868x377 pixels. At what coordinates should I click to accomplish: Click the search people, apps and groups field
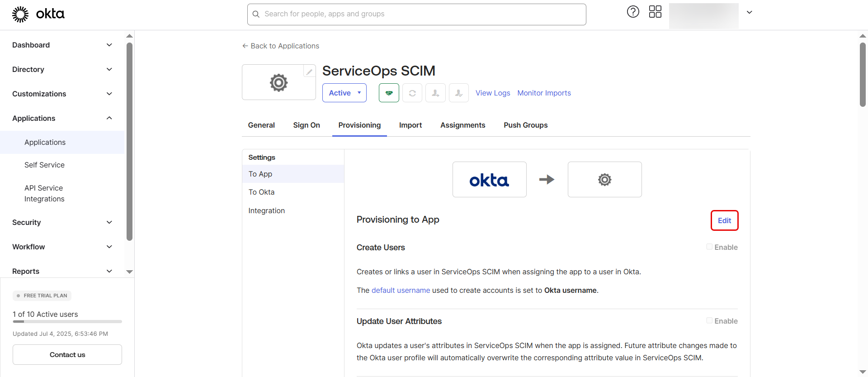click(416, 14)
